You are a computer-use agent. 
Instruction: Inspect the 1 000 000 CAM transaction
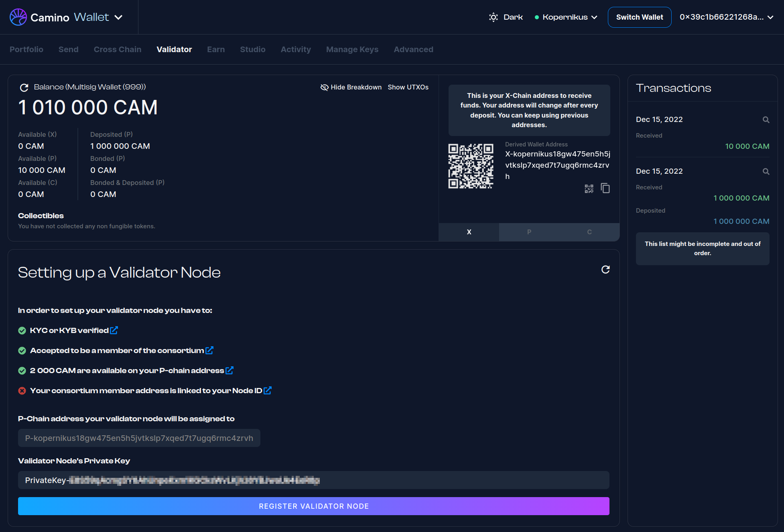(766, 171)
